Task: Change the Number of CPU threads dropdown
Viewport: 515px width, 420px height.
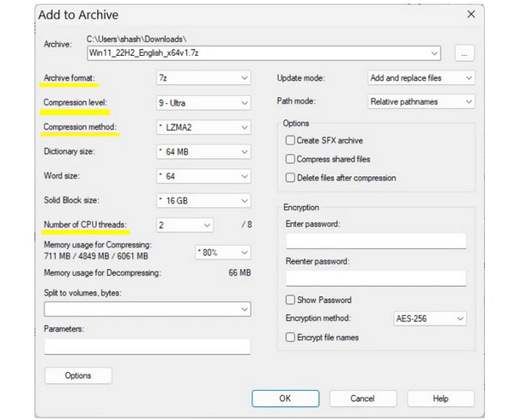Action: [x=185, y=225]
